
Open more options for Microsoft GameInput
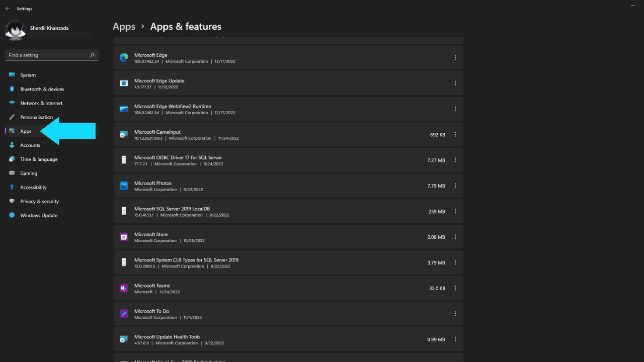(455, 135)
